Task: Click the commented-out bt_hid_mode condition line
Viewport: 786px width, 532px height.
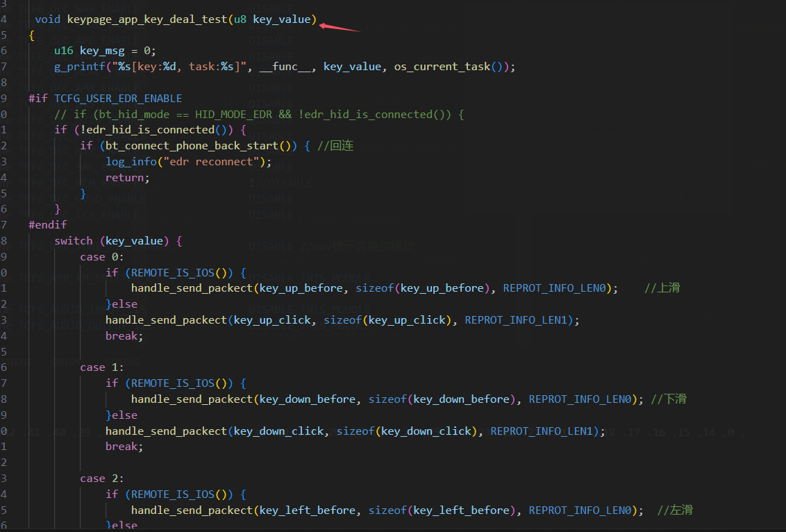Action: coord(259,115)
